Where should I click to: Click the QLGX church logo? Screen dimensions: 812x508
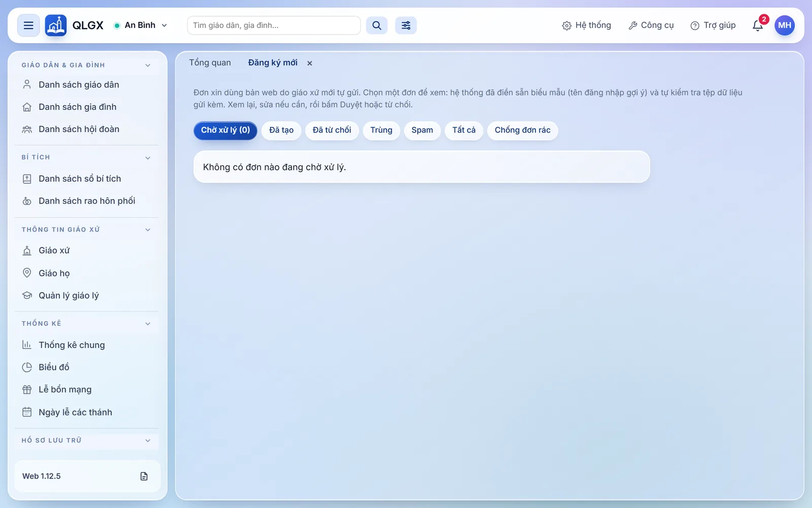(56, 25)
